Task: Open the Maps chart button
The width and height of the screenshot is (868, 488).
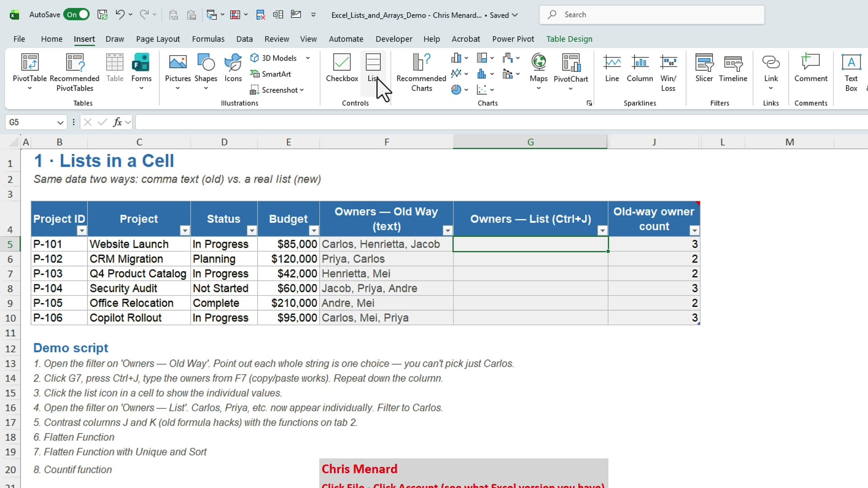Action: point(538,72)
